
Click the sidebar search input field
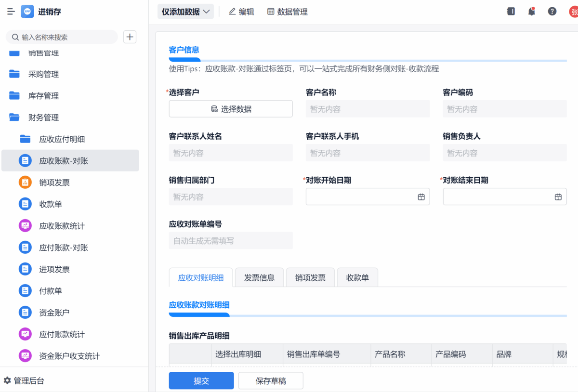click(x=65, y=37)
